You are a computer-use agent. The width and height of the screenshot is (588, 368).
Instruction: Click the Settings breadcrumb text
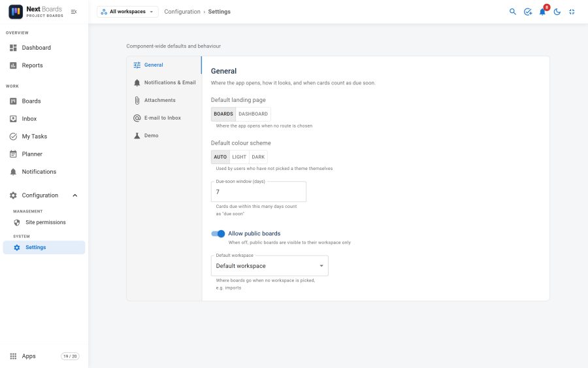click(x=220, y=12)
